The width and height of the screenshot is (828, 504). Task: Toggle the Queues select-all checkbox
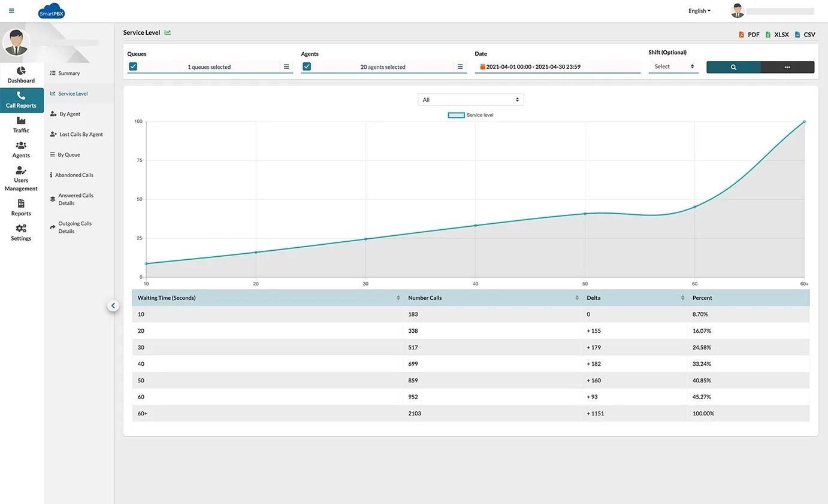click(133, 66)
